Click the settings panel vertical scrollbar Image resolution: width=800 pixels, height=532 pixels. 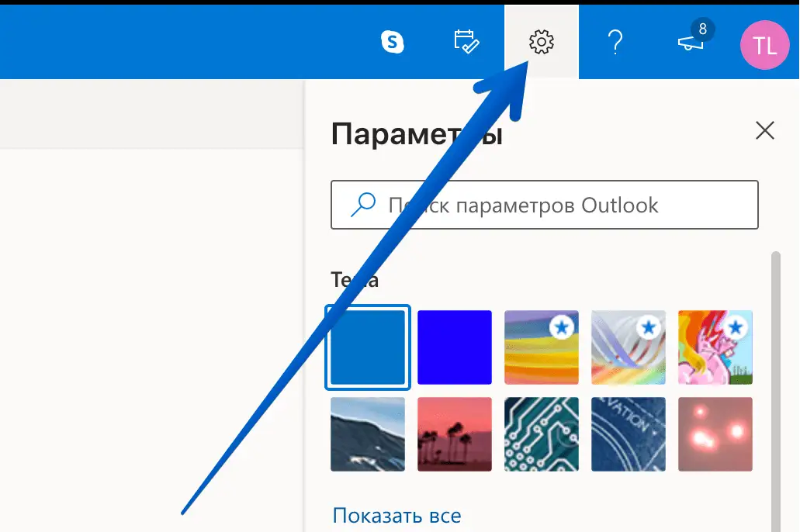click(x=776, y=392)
